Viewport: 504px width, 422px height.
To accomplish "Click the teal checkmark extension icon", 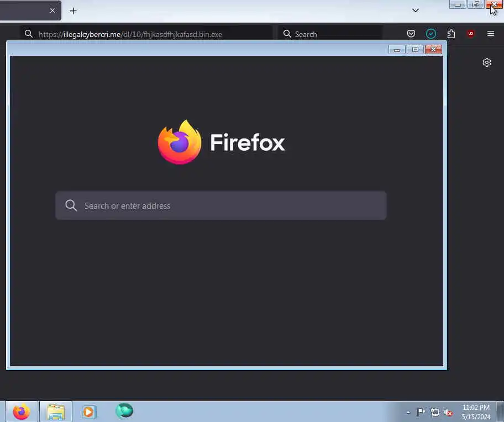I will point(431,34).
